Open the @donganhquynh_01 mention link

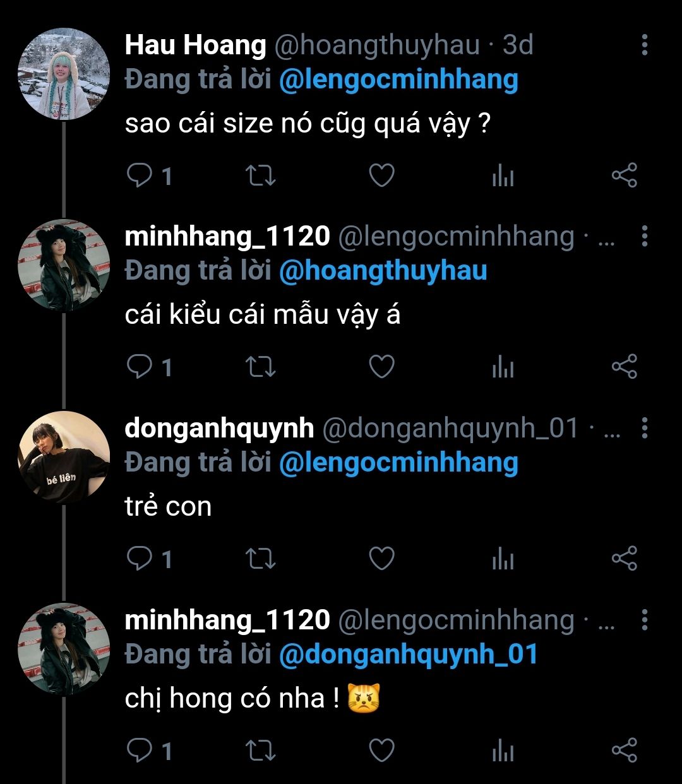click(x=408, y=654)
